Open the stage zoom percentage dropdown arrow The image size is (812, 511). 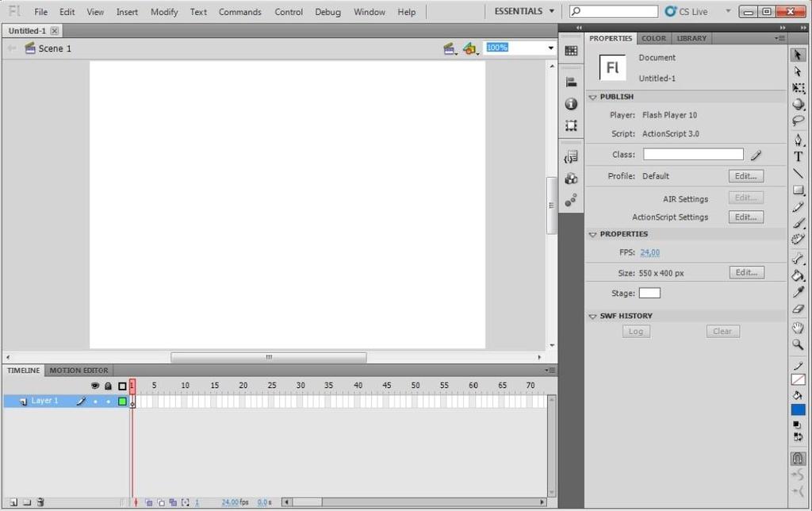550,48
